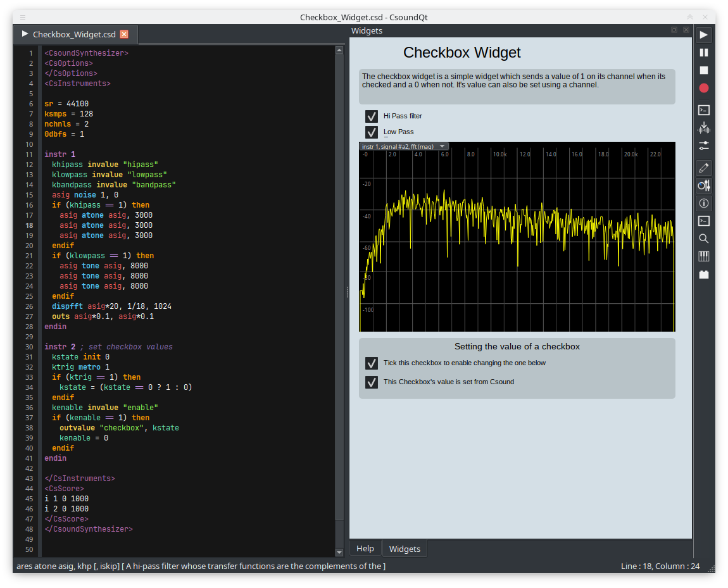The image size is (728, 588).
Task: Click the Run (play) button in the toolbar
Action: pyautogui.click(x=703, y=35)
